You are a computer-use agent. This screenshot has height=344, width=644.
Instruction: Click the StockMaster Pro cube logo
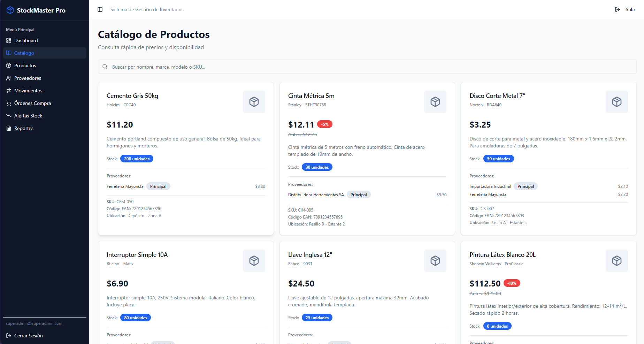click(x=10, y=10)
